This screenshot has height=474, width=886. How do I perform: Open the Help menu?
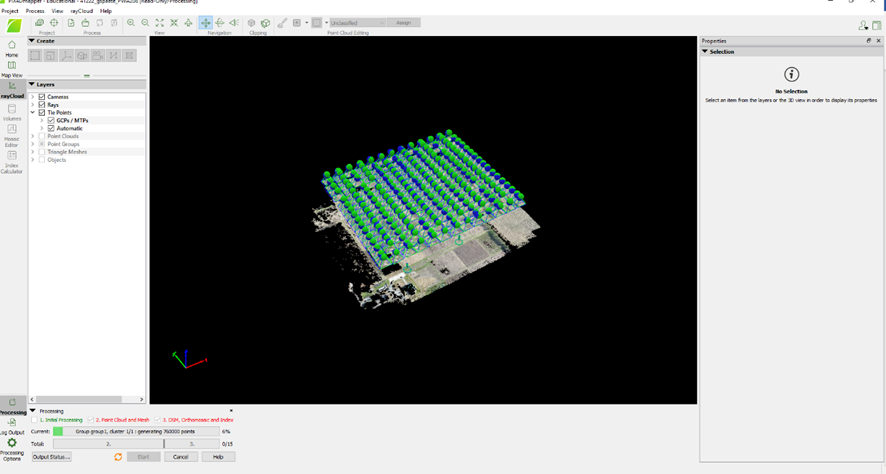click(x=106, y=11)
